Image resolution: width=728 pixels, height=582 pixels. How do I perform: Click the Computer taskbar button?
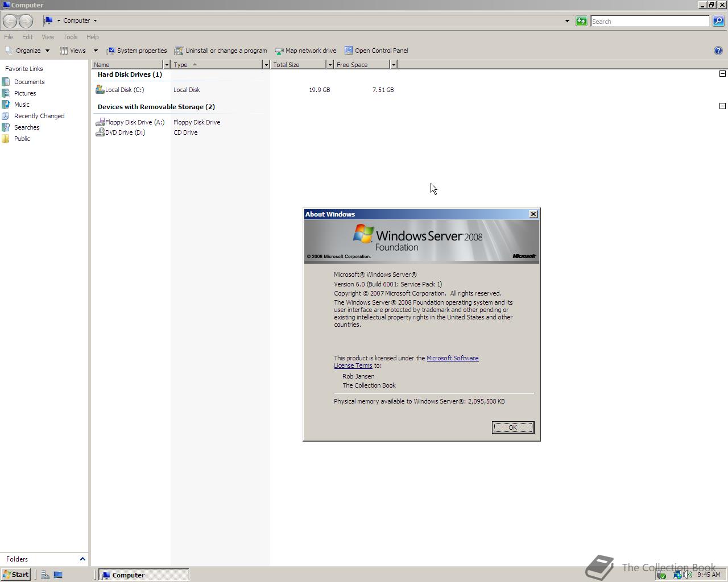tap(144, 575)
